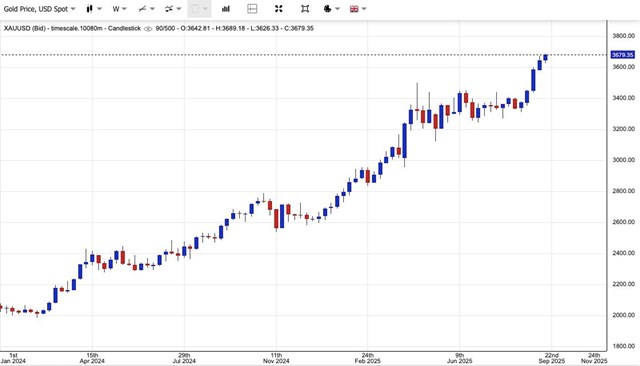640x366 pixels.
Task: Click the XAUUSD (Bid) series label
Action: [24, 28]
